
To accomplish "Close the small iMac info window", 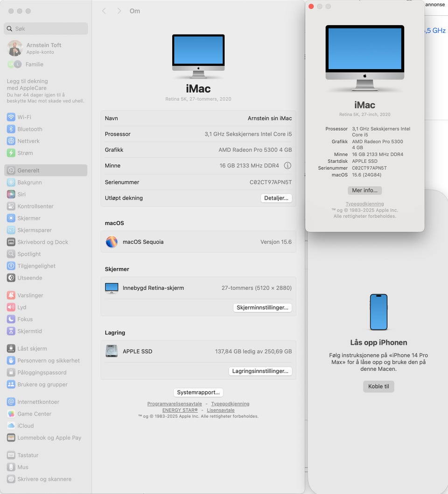I will 311,7.
